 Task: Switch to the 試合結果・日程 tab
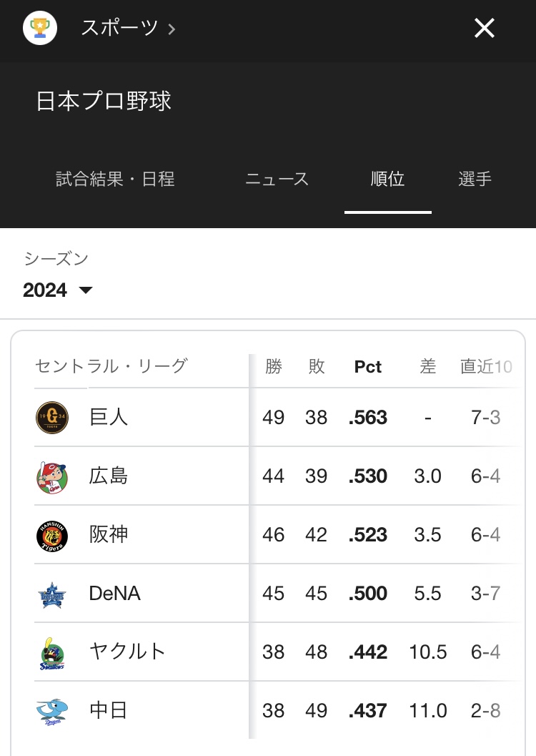(115, 179)
